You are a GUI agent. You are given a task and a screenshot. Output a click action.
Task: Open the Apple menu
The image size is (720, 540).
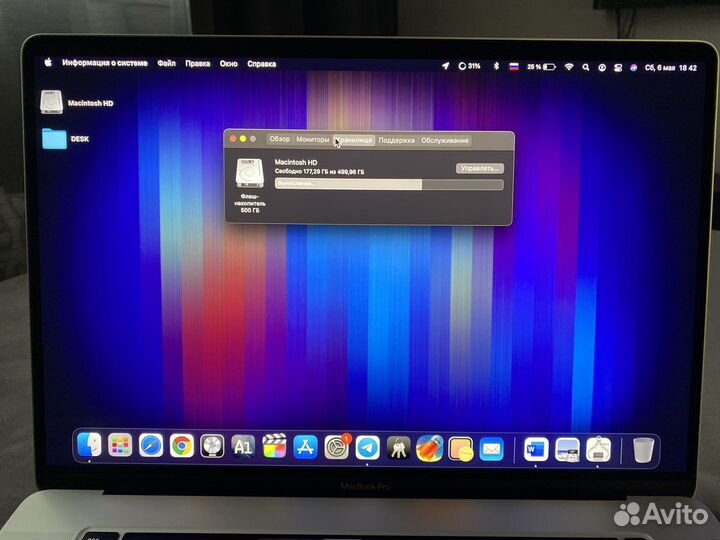pos(48,62)
